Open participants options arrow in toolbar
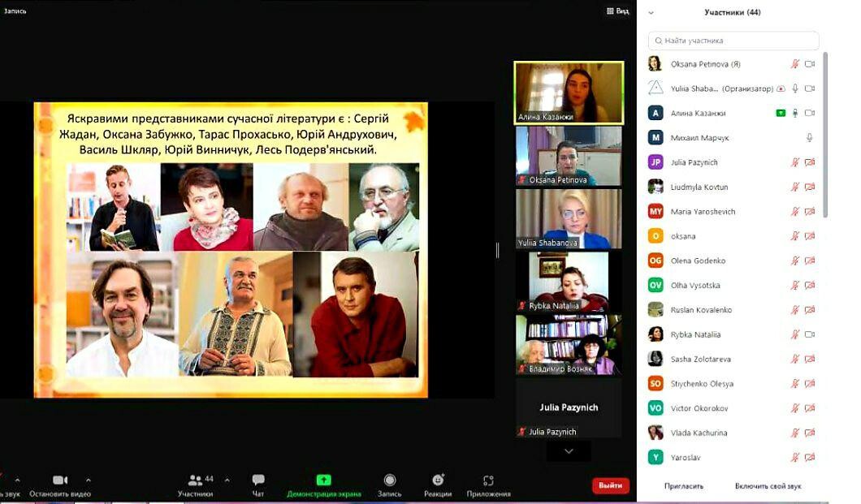This screenshot has height=504, width=861. [227, 480]
